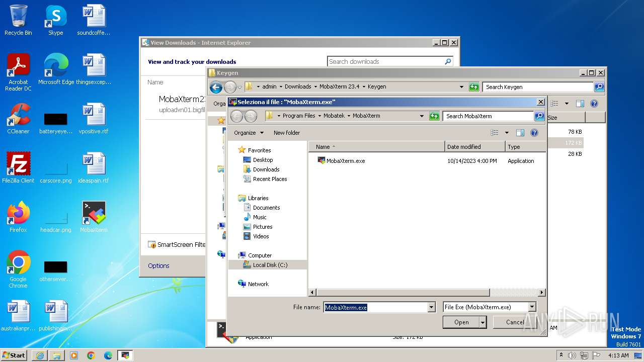Open the Keygen address bar dropdown
Viewport: 644px width, 362px height.
pos(461,87)
